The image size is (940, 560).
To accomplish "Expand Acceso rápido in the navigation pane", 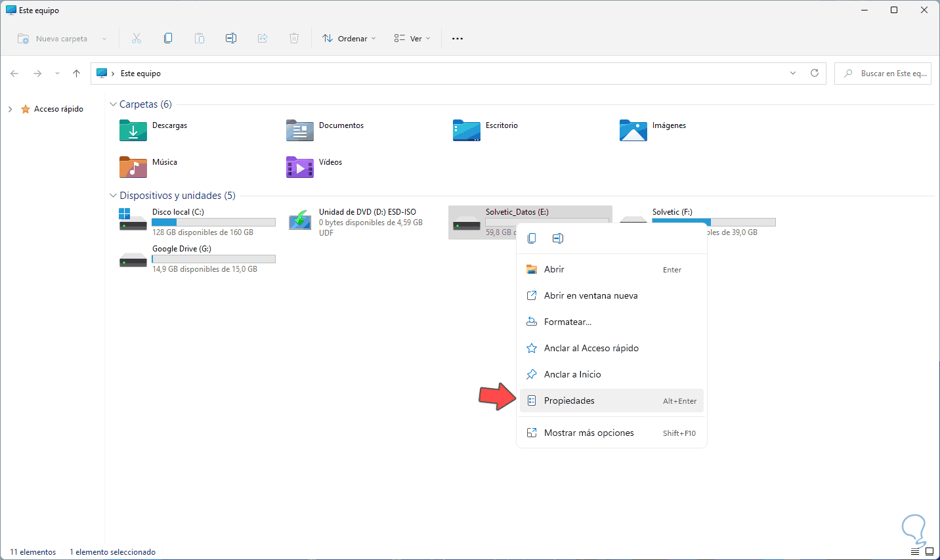I will tap(10, 110).
